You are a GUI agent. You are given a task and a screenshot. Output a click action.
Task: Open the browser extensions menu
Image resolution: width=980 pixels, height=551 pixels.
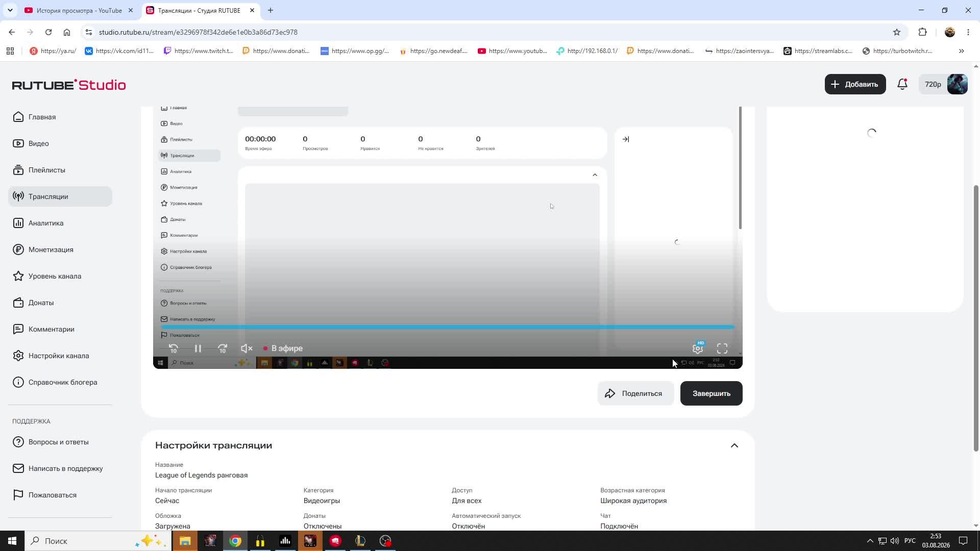922,32
